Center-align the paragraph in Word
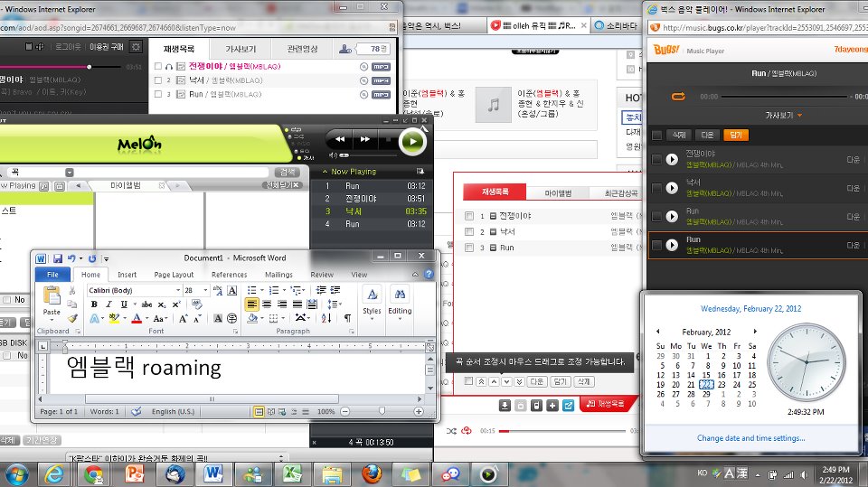Viewport: 868px width, 487px height. (267, 304)
